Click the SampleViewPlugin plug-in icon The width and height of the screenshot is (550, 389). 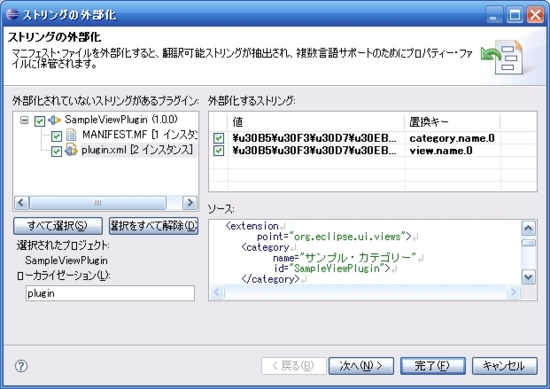[x=54, y=120]
